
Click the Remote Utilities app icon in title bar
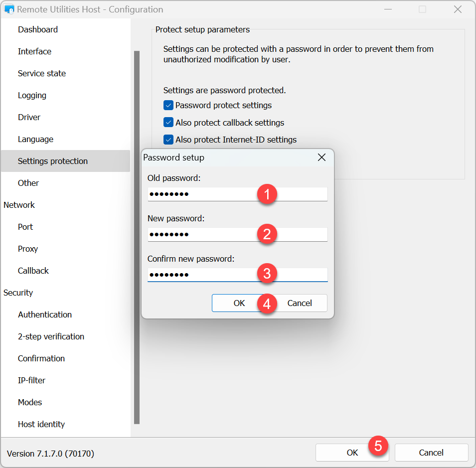[x=8, y=9]
